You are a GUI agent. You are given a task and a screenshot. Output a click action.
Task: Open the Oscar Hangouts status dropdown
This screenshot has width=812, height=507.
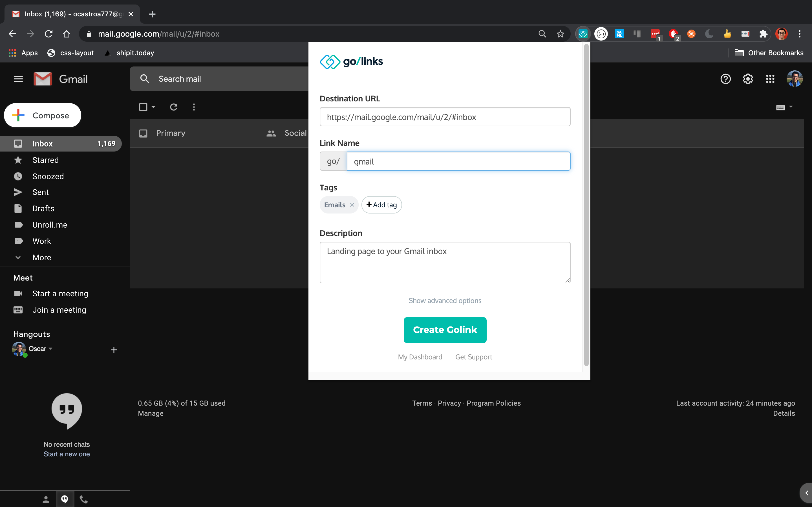pos(50,349)
